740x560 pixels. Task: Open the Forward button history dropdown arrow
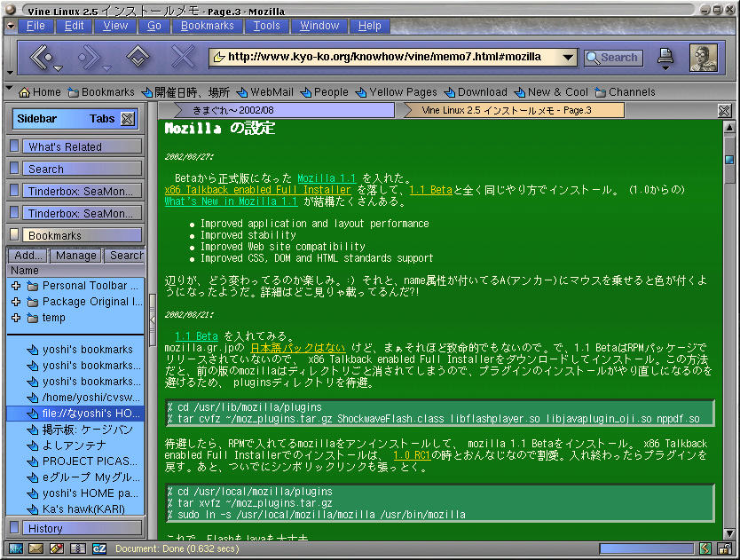point(106,68)
